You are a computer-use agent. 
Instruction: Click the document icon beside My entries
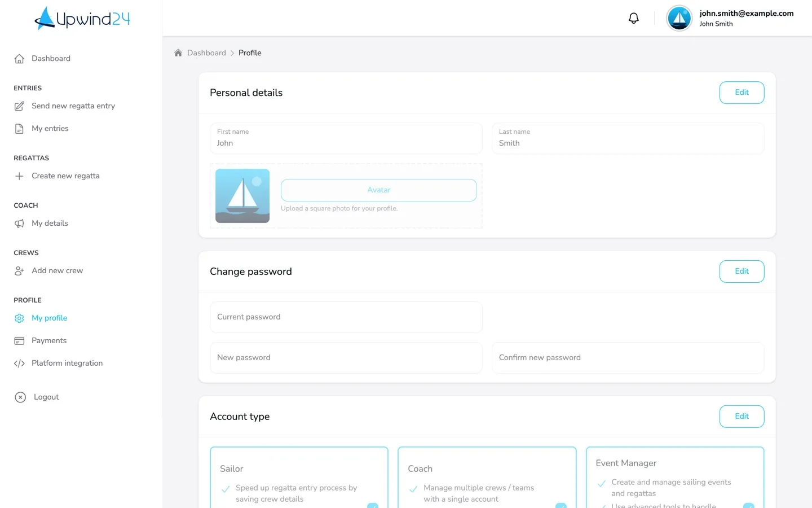[19, 129]
